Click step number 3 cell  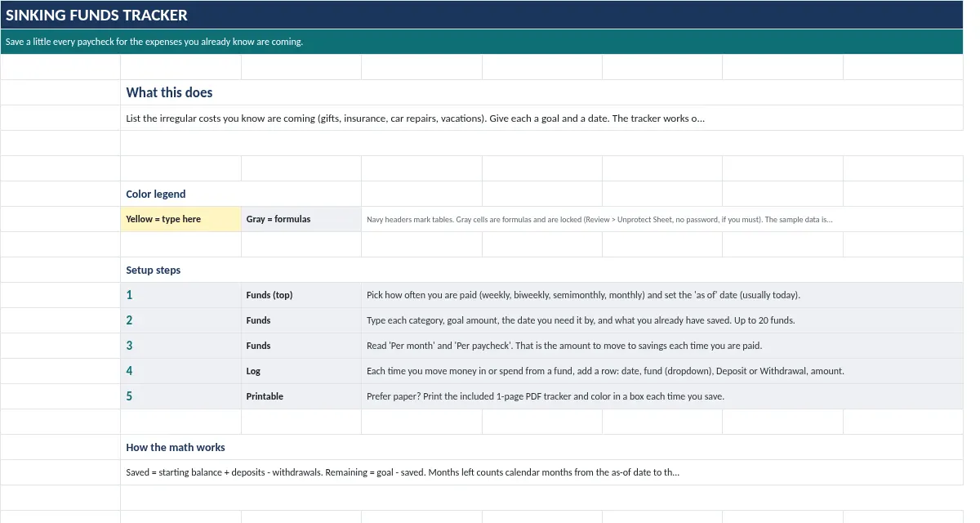(180, 346)
